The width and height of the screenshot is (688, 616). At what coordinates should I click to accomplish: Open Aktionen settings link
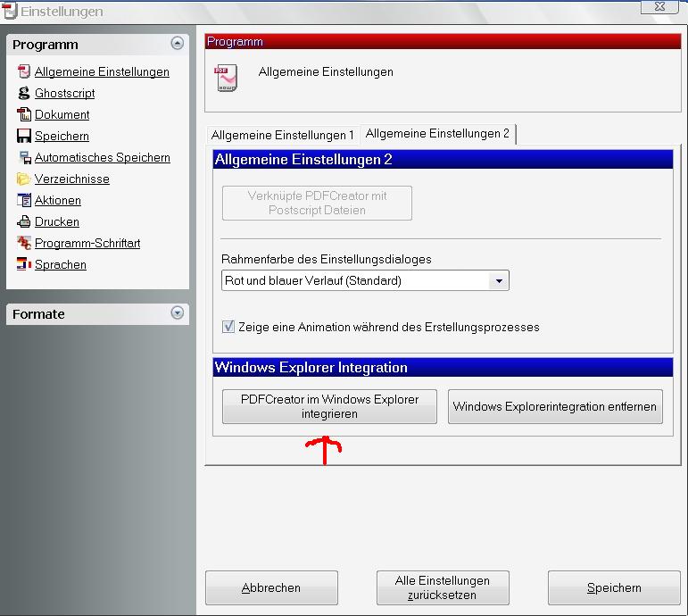point(57,201)
